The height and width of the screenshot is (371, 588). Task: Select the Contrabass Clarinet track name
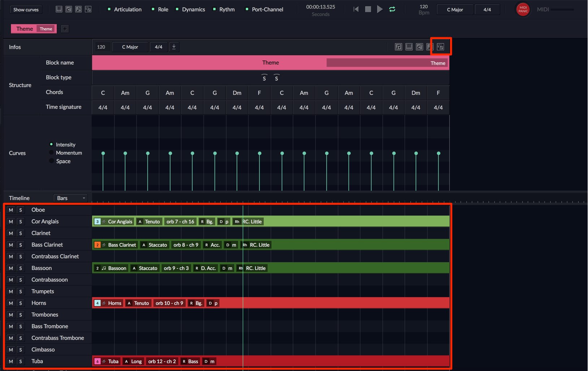pyautogui.click(x=55, y=256)
